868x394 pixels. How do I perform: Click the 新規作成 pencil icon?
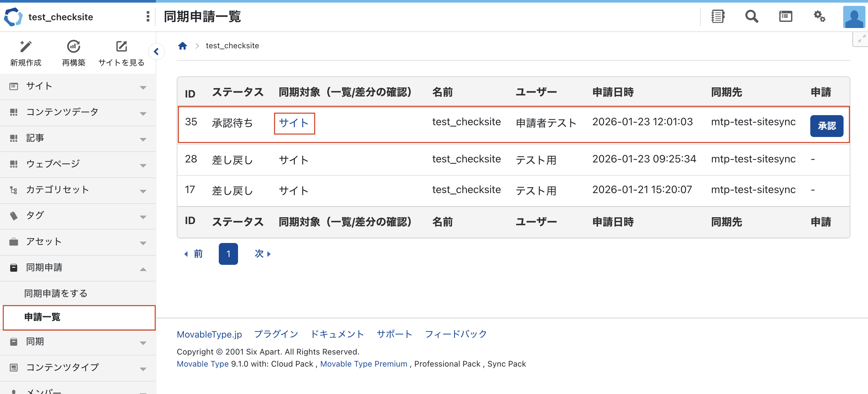point(26,47)
